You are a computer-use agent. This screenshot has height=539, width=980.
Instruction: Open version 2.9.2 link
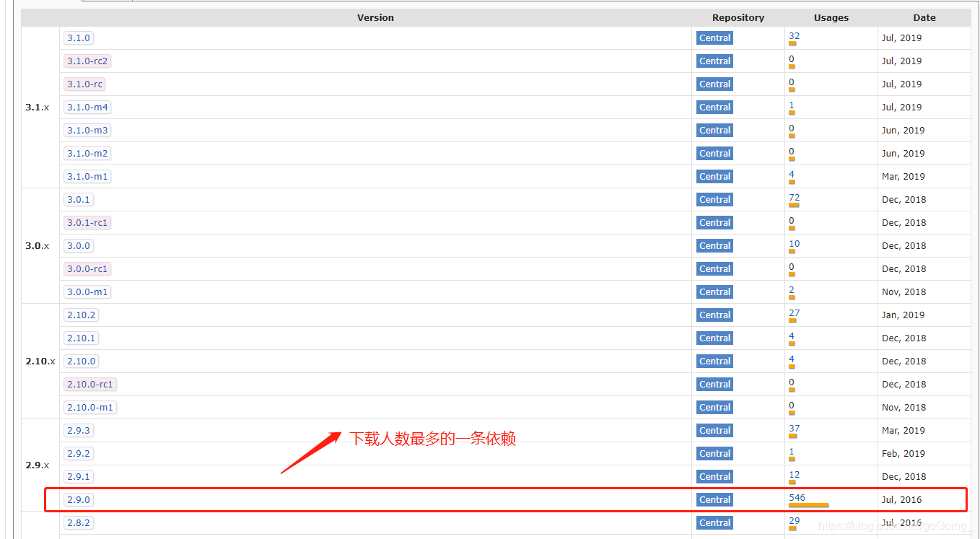click(79, 454)
